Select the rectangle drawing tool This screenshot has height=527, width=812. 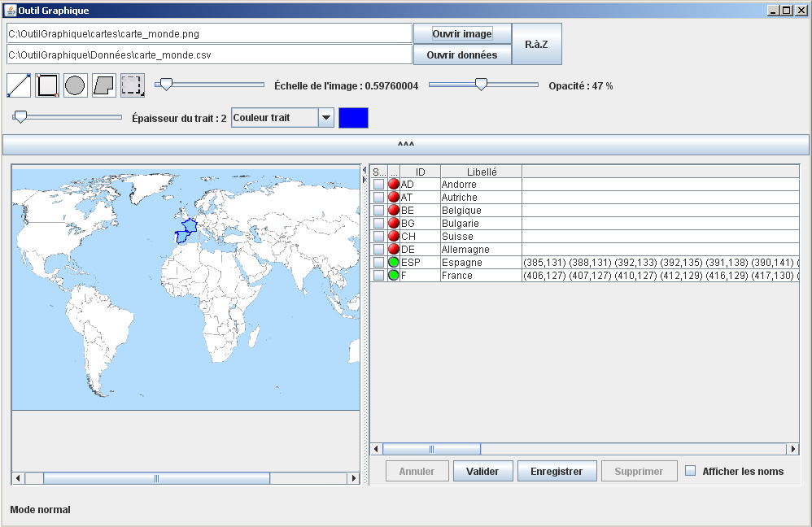47,85
